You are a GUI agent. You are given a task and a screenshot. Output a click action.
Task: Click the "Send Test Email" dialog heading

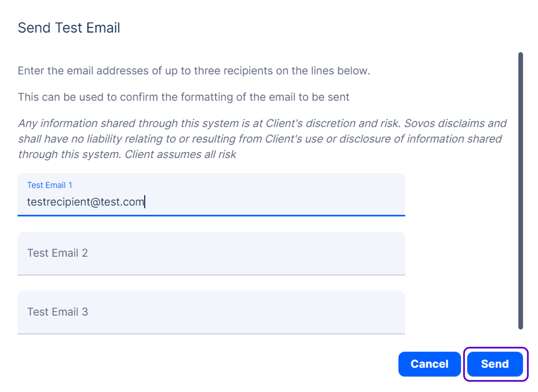pos(69,28)
